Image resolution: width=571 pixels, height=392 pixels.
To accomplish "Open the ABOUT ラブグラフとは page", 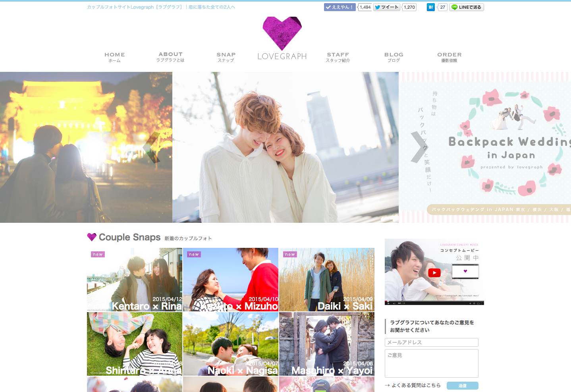I will (x=170, y=57).
